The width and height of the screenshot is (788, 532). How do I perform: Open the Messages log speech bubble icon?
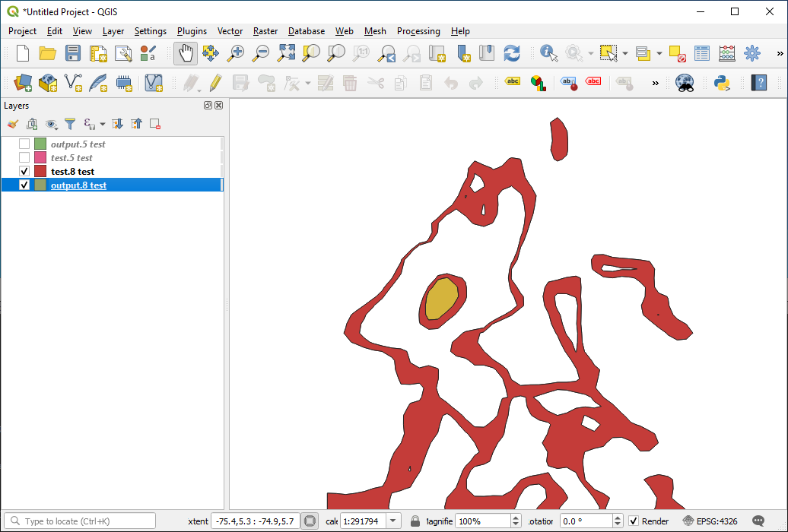point(758,521)
